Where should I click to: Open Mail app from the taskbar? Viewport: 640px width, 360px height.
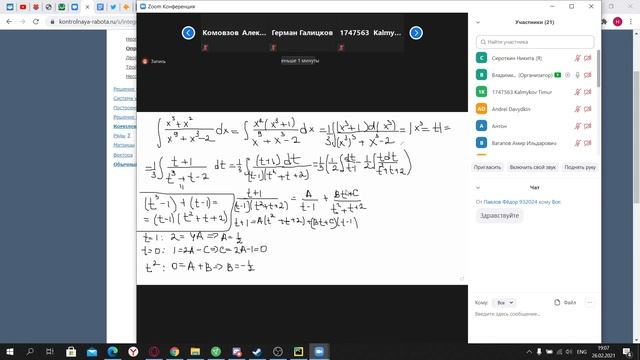[92, 351]
